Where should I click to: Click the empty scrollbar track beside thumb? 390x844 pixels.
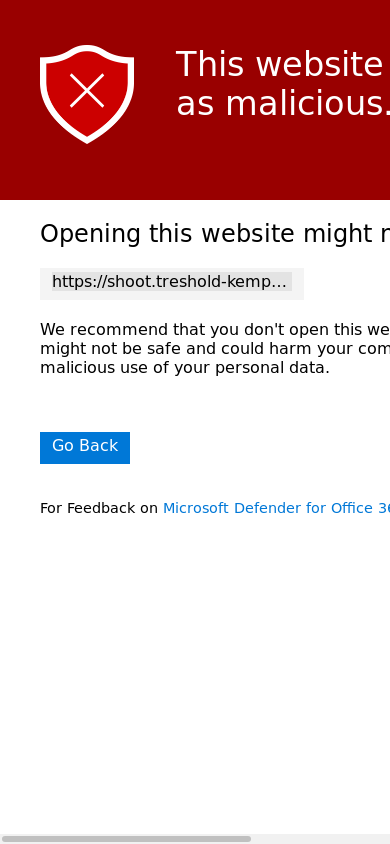(x=321, y=839)
